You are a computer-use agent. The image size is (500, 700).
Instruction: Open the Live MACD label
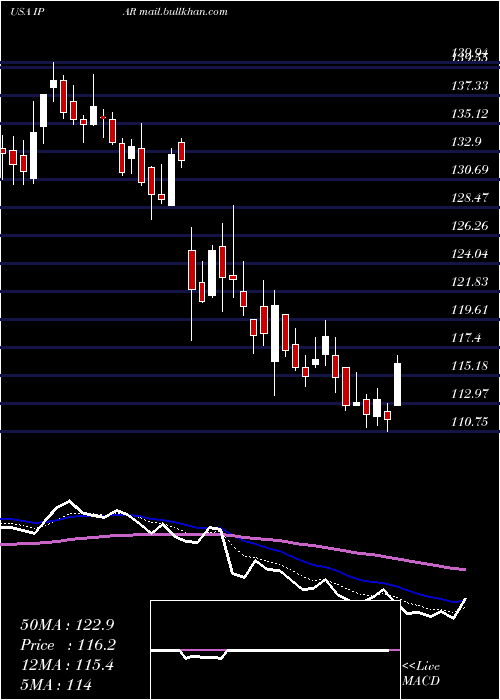421,673
